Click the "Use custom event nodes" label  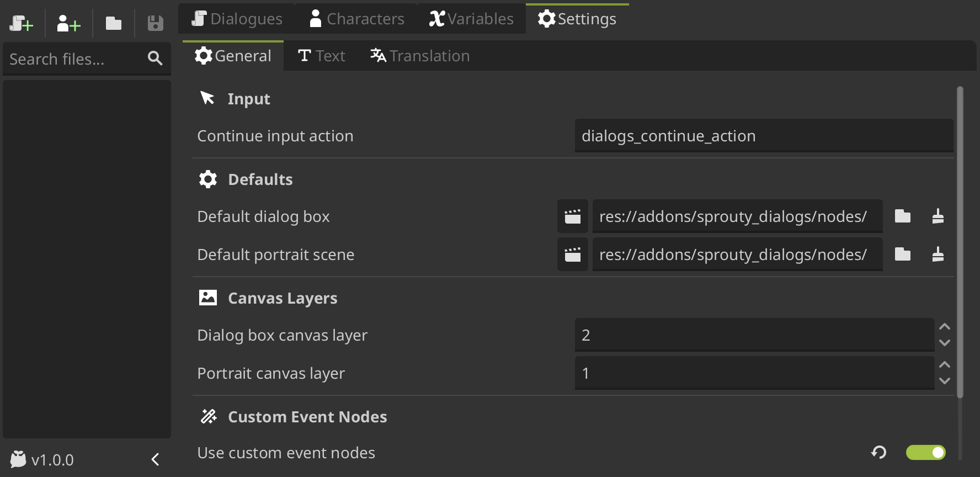(x=286, y=453)
